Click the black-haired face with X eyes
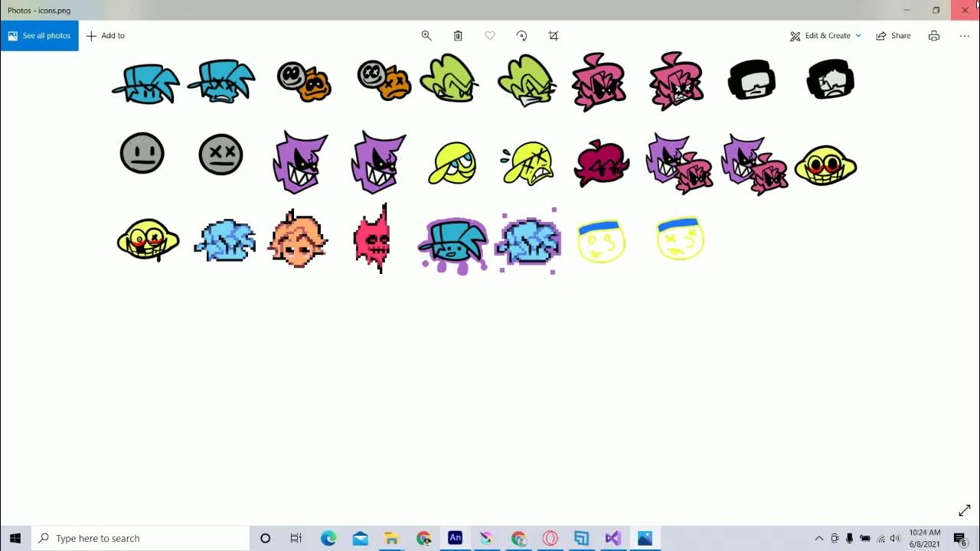 (x=831, y=79)
